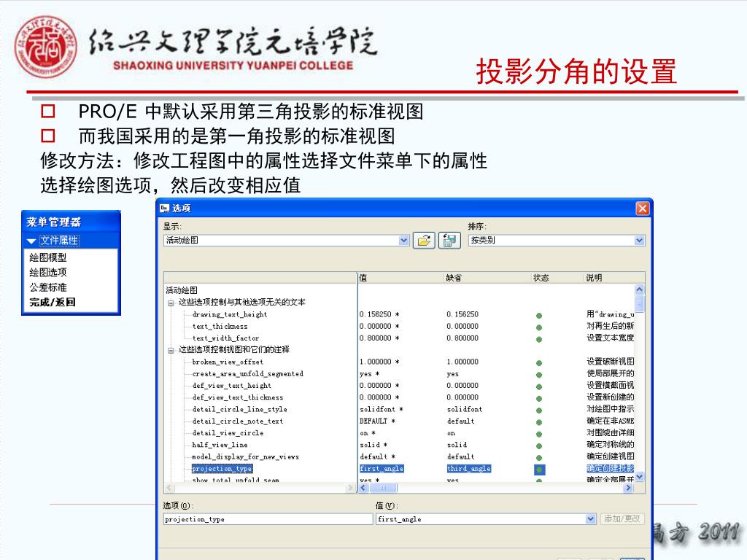Screen dimensions: 747x560
Task: Select 绘图选项 in the menu manager
Action: click(x=47, y=273)
